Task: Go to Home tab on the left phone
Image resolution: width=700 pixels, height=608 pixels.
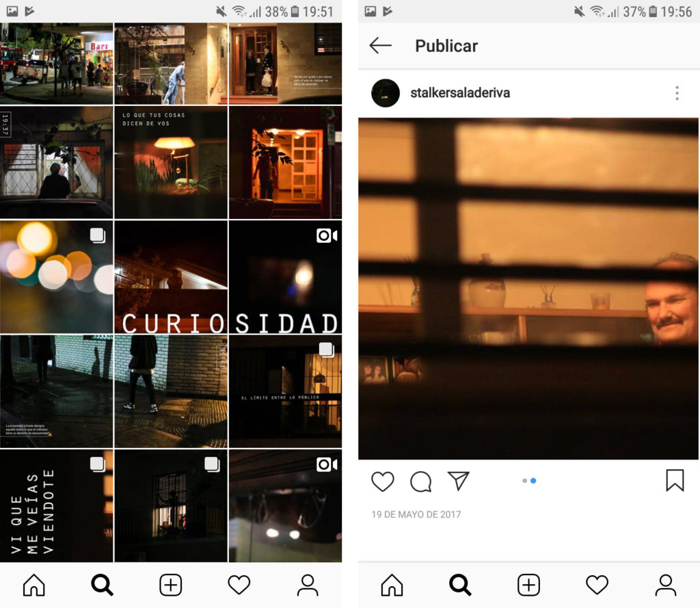Action: [34, 585]
